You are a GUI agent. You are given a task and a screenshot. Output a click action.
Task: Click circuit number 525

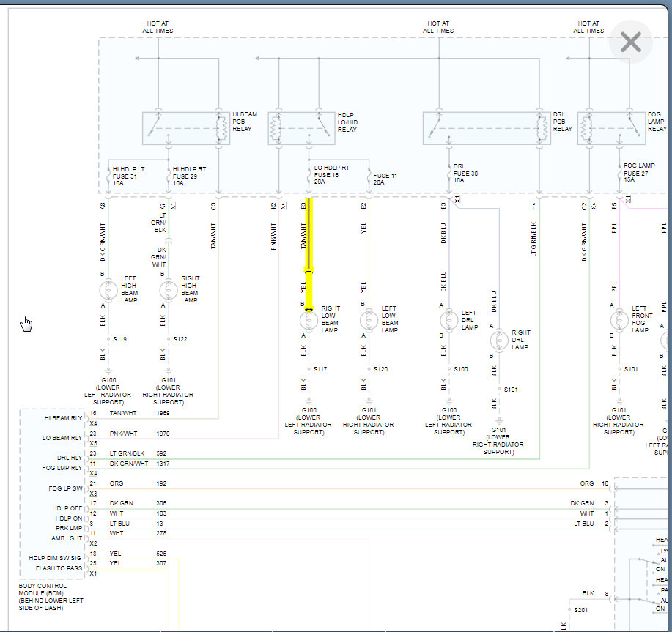pyautogui.click(x=161, y=553)
